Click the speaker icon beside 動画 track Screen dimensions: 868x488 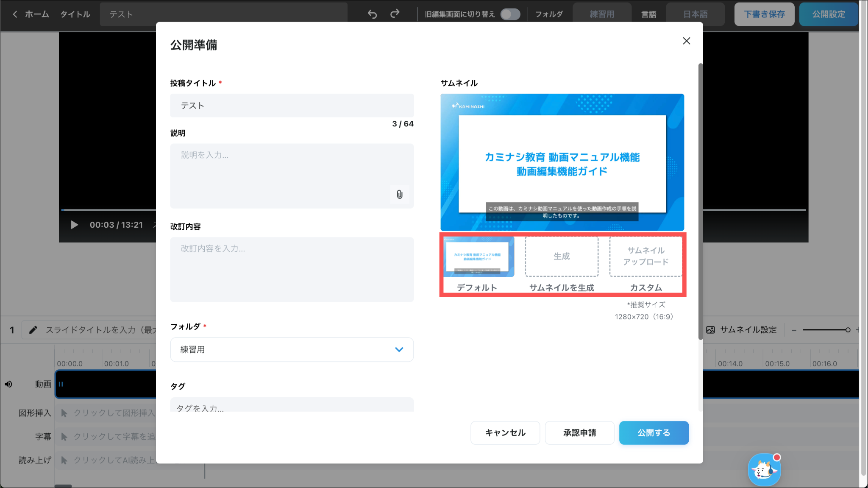[8, 384]
